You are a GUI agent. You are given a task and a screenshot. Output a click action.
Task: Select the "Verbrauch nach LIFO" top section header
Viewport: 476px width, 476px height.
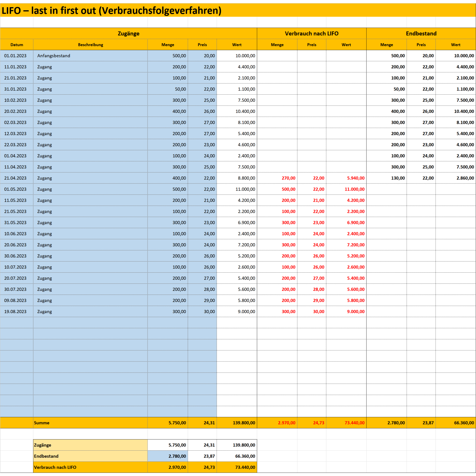(312, 34)
